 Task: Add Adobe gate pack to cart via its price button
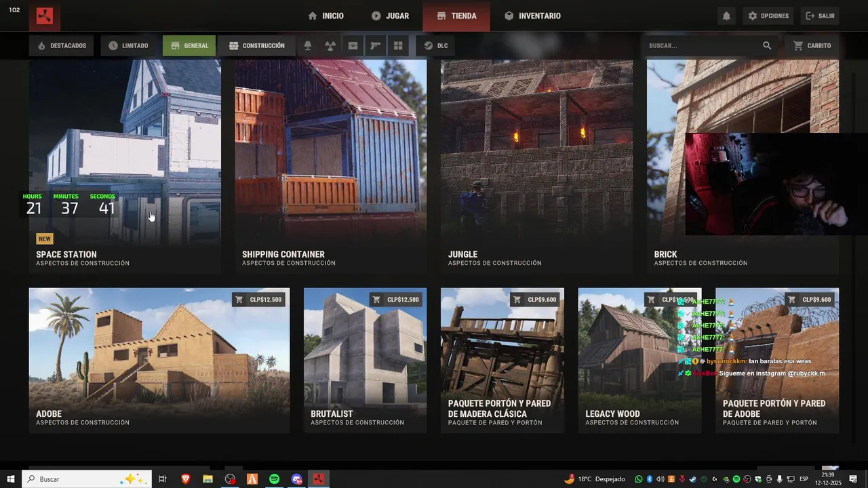click(810, 300)
